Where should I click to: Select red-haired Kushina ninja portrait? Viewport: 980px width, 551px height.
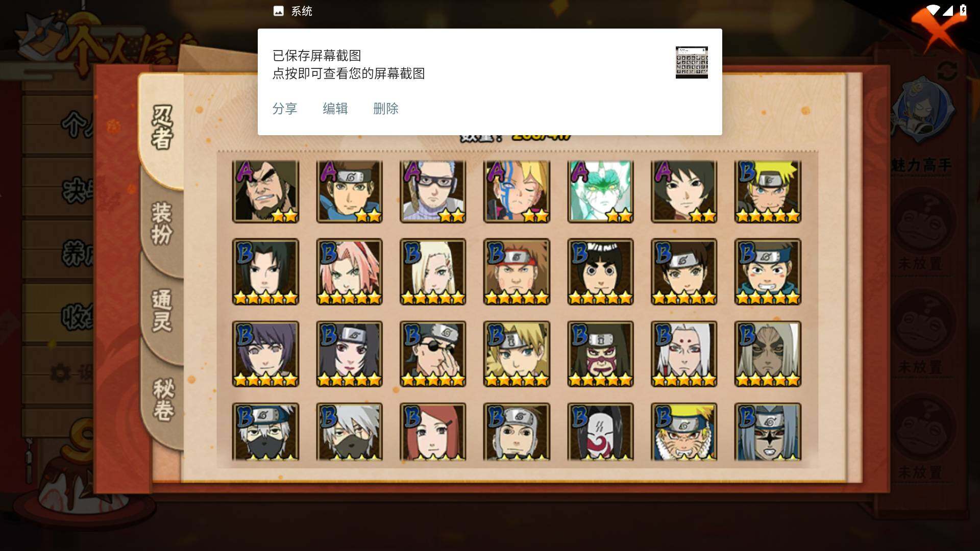(433, 432)
